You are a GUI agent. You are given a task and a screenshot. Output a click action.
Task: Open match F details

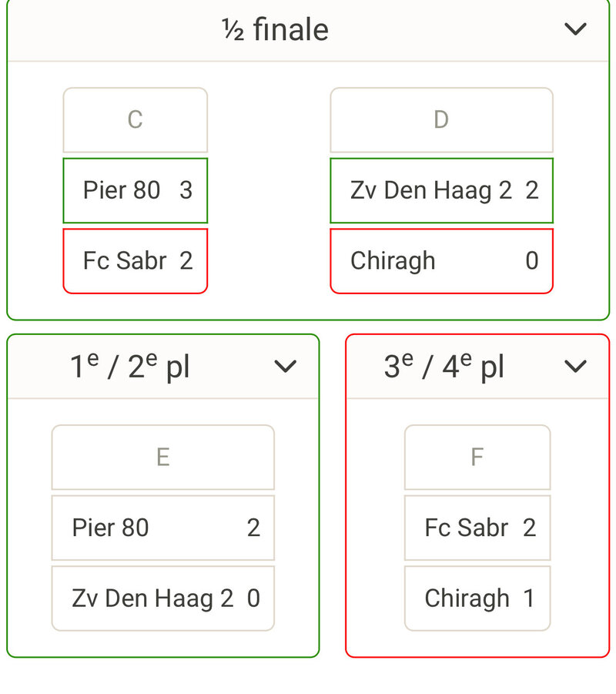click(477, 458)
